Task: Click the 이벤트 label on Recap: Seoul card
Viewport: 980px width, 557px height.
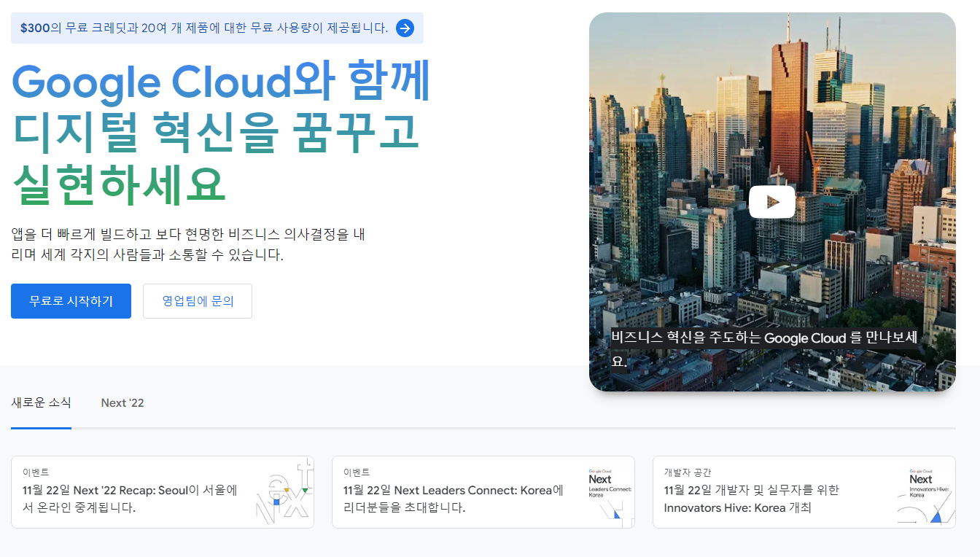Action: click(x=36, y=472)
